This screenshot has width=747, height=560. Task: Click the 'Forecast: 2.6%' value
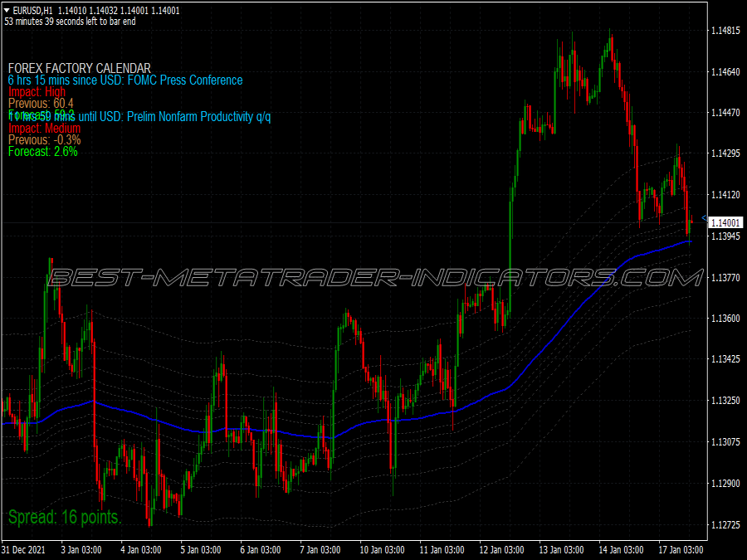tap(43, 152)
